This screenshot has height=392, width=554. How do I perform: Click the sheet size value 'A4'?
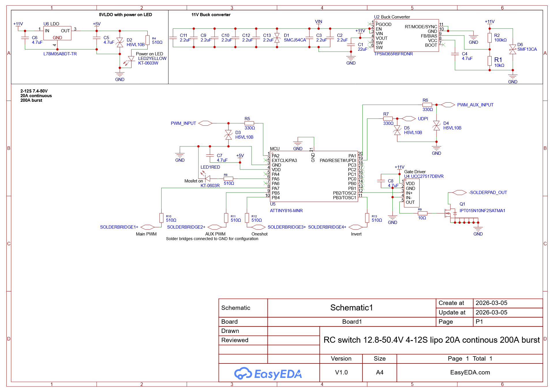pyautogui.click(x=380, y=372)
